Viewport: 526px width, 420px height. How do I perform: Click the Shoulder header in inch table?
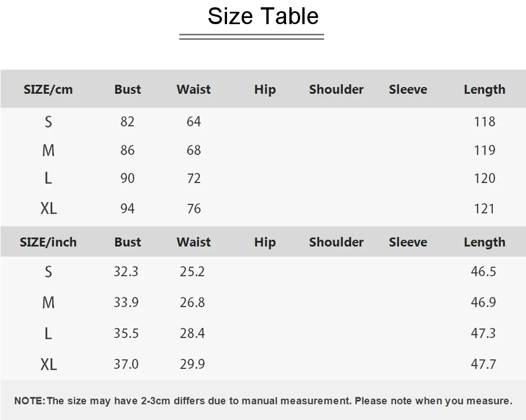336,242
